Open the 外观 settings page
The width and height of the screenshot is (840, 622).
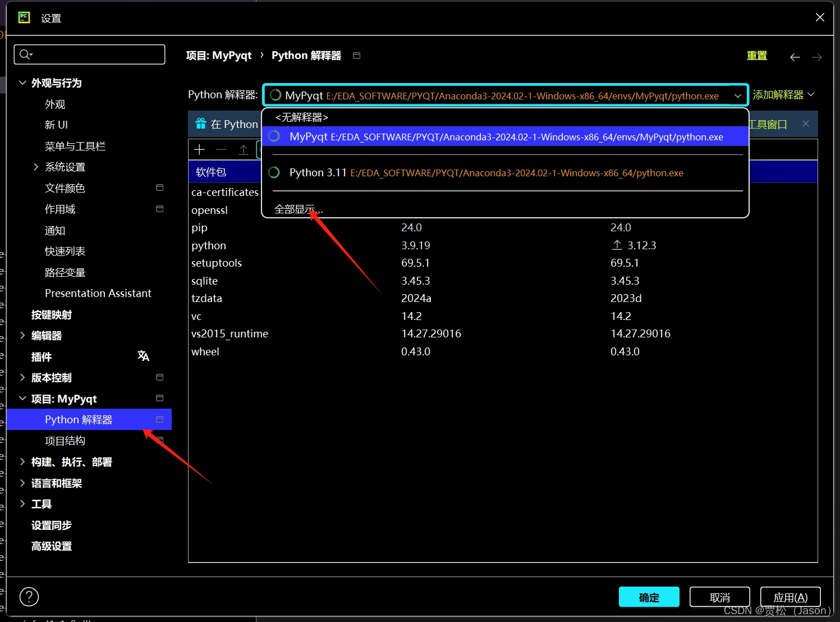[55, 104]
